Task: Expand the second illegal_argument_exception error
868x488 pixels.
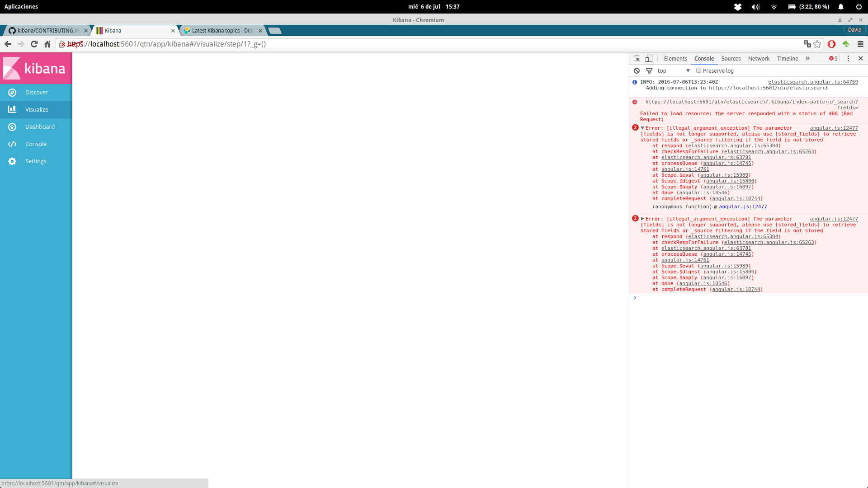Action: coord(642,219)
